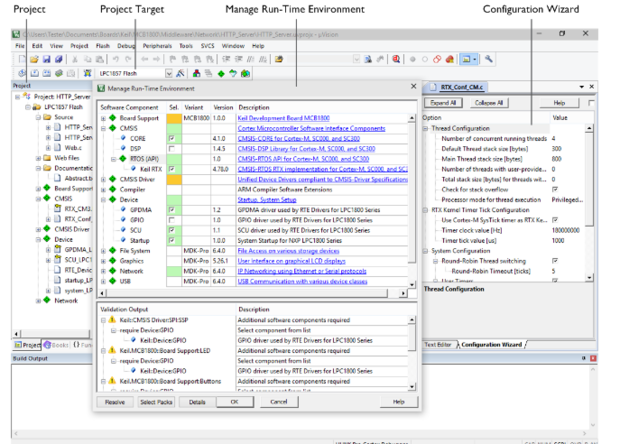Open the Peripherals menu
The height and width of the screenshot is (444, 620).
coord(157,46)
